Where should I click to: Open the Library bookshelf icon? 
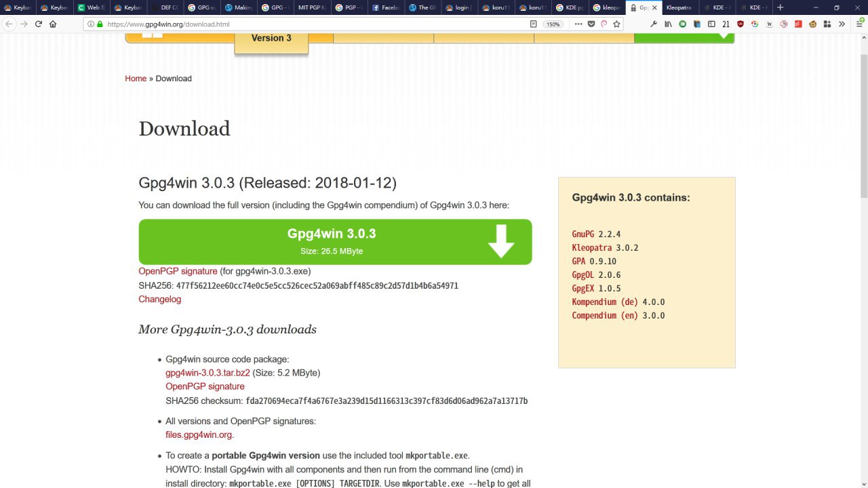point(668,24)
